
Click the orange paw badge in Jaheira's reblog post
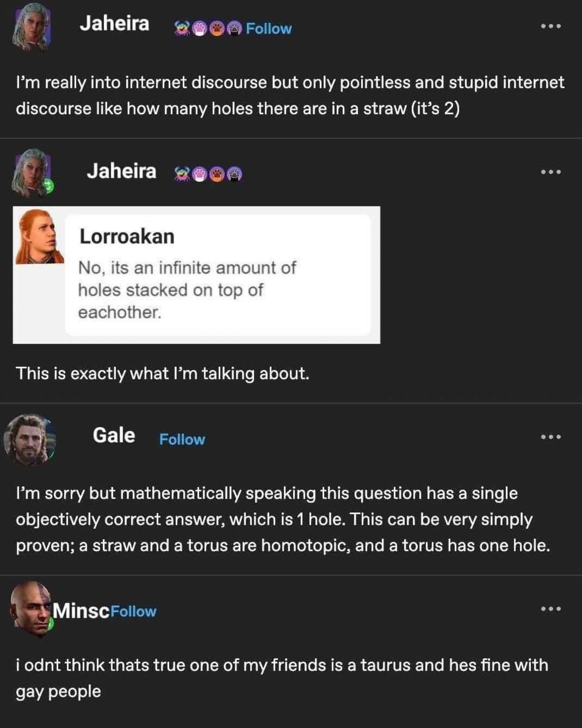217,174
